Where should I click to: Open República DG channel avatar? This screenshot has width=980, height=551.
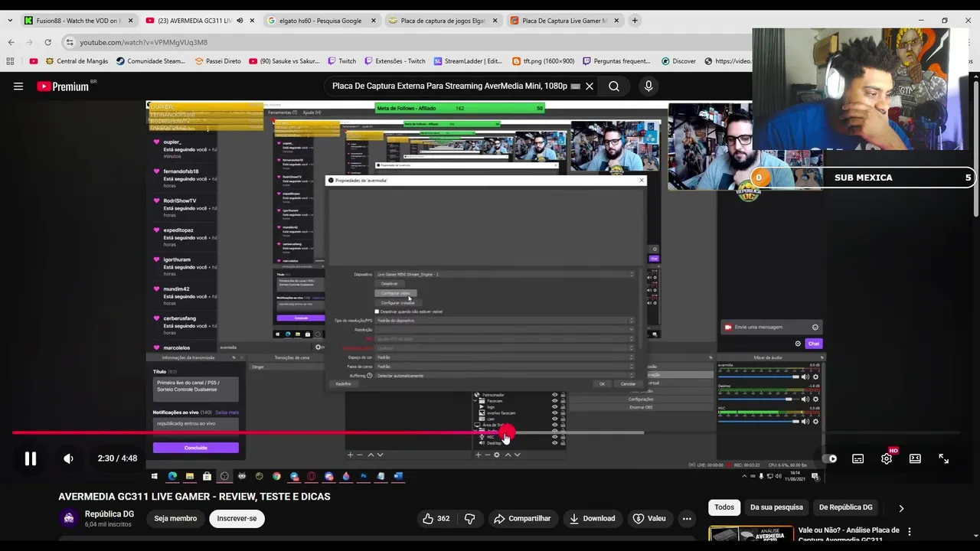coord(69,519)
